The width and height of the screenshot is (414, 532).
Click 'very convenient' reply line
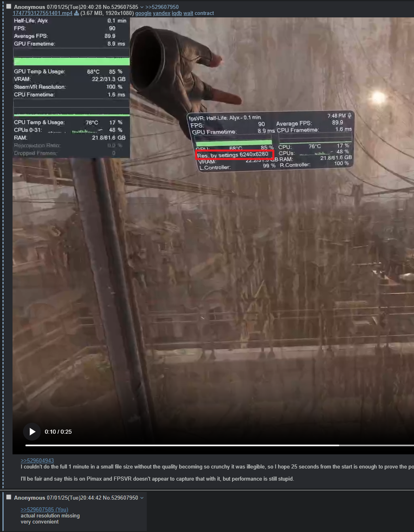(x=40, y=522)
